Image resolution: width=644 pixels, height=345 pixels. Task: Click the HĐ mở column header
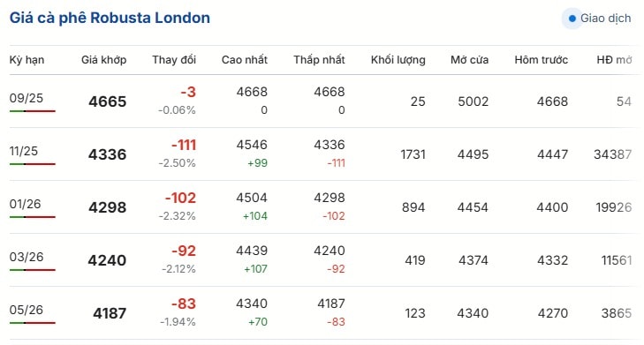coord(614,60)
